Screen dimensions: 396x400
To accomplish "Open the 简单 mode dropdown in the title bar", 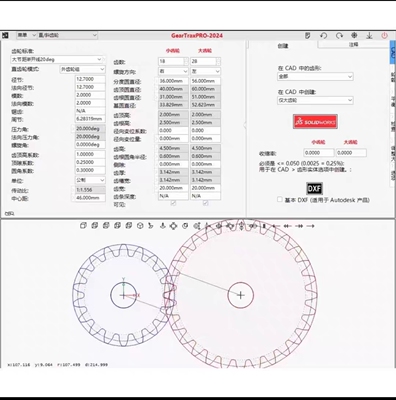I will (26, 35).
